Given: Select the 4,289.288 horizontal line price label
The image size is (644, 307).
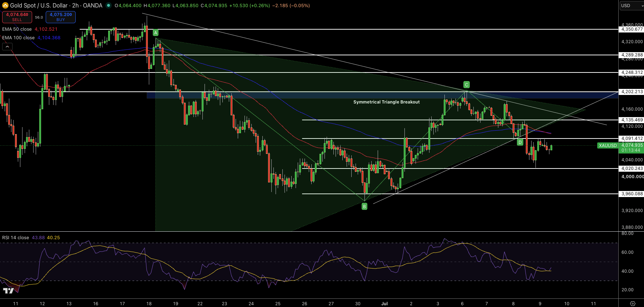Looking at the screenshot, I should 632,55.
